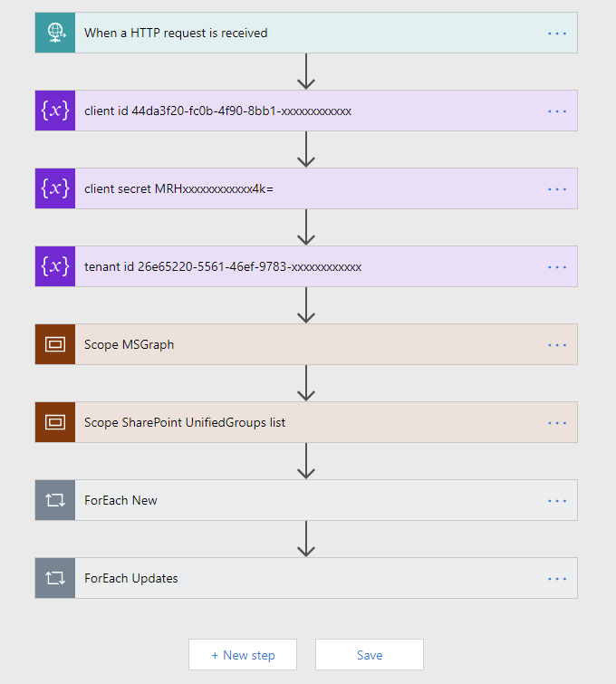Add a New step to the flow

243,655
